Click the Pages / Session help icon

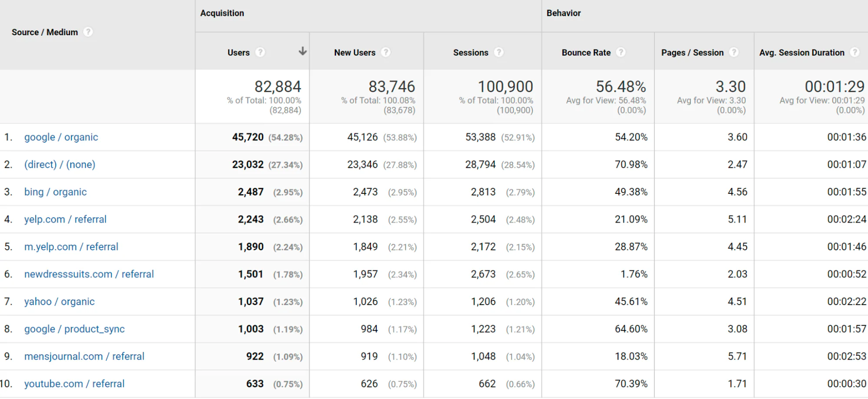pyautogui.click(x=734, y=52)
